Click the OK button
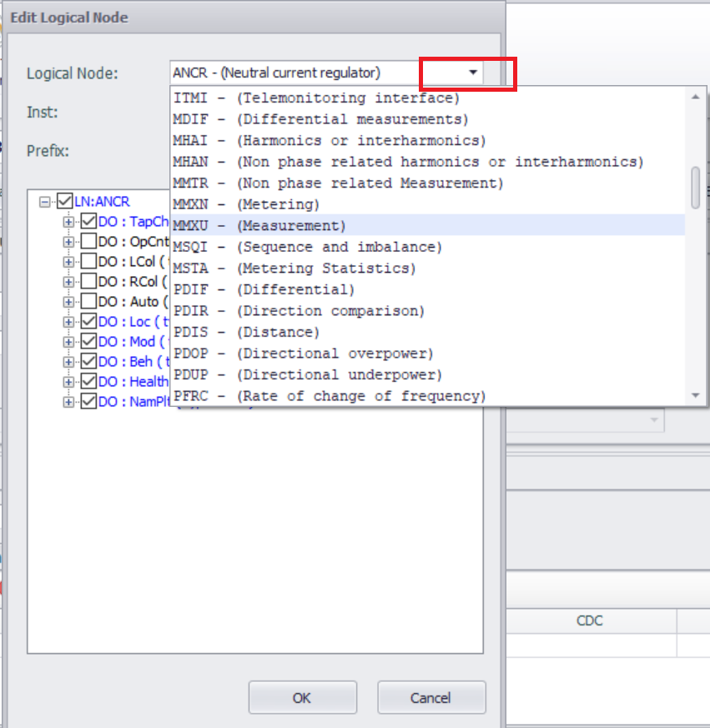The image size is (710, 728). 302,697
